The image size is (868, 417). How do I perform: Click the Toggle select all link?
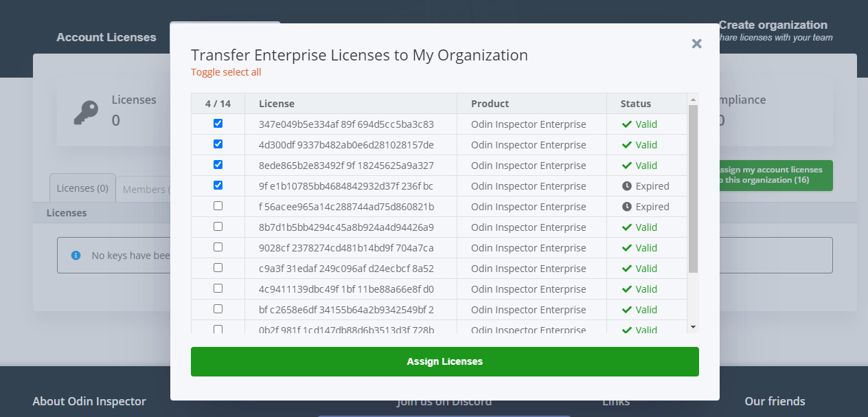click(226, 72)
